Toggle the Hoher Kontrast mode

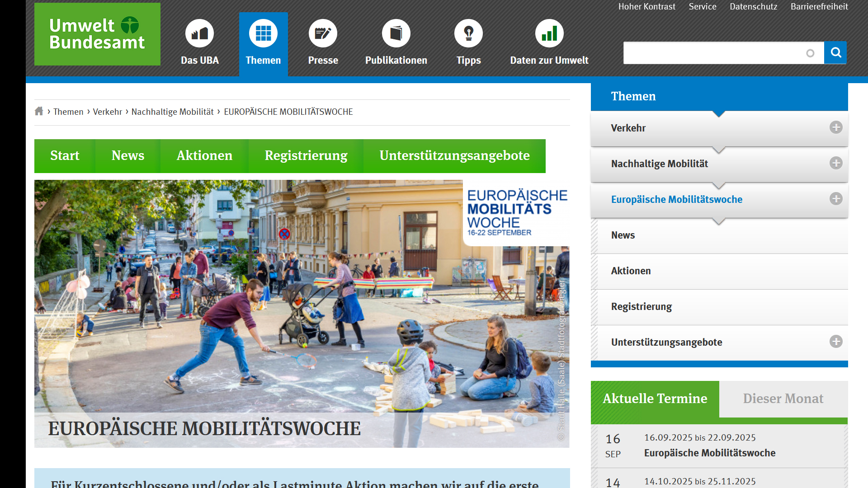[646, 7]
